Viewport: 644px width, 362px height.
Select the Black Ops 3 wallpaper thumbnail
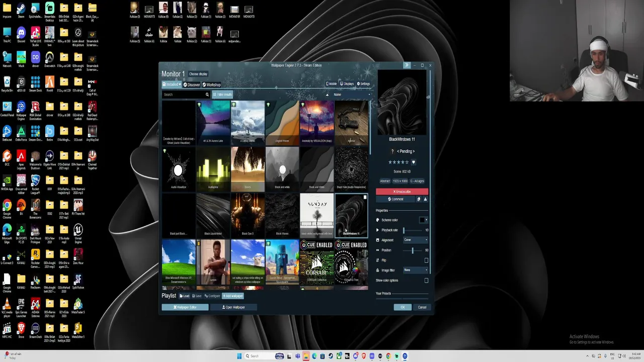248,215
